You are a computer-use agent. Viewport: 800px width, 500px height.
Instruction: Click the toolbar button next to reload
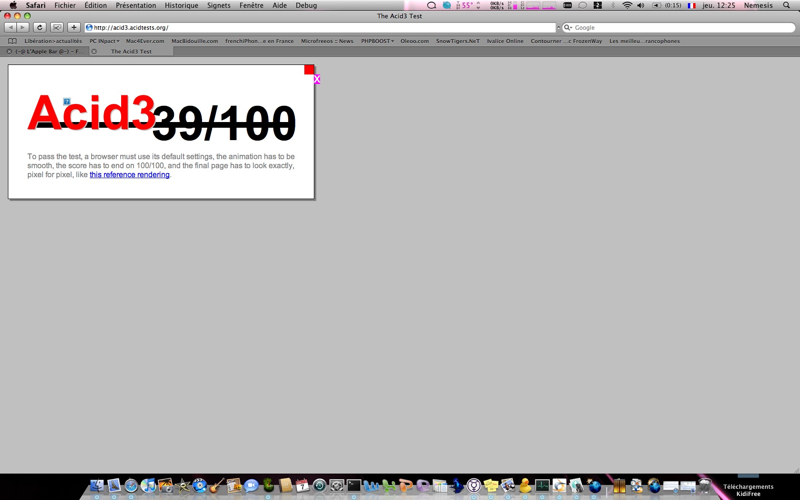(x=57, y=28)
